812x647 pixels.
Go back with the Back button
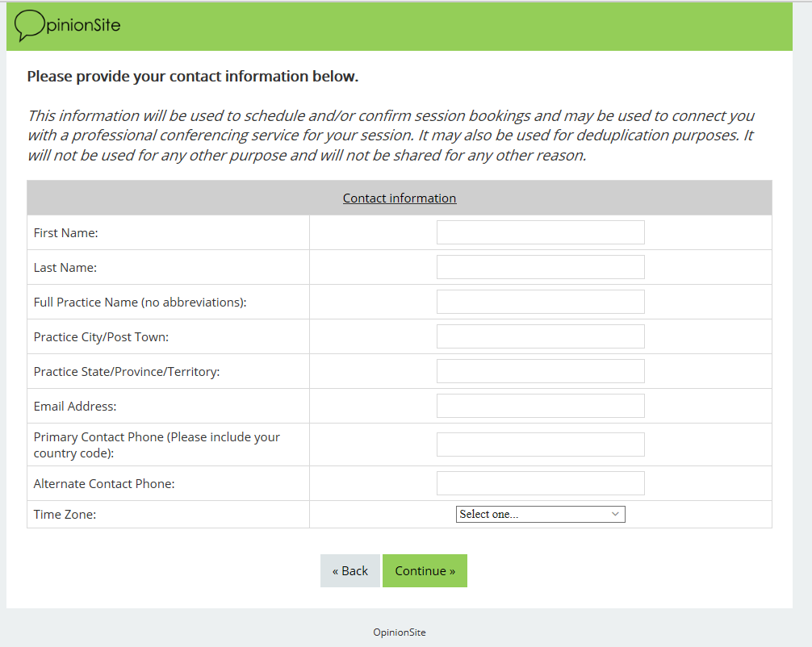click(349, 571)
